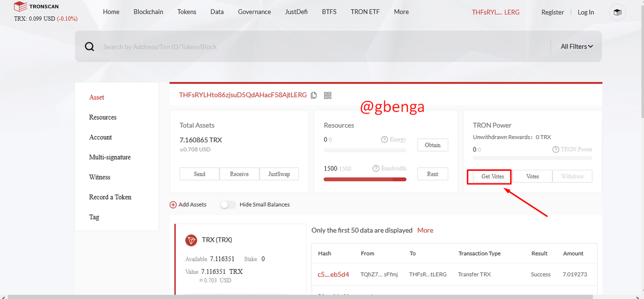Show the address QR code icon
644x299 pixels.
(x=328, y=95)
